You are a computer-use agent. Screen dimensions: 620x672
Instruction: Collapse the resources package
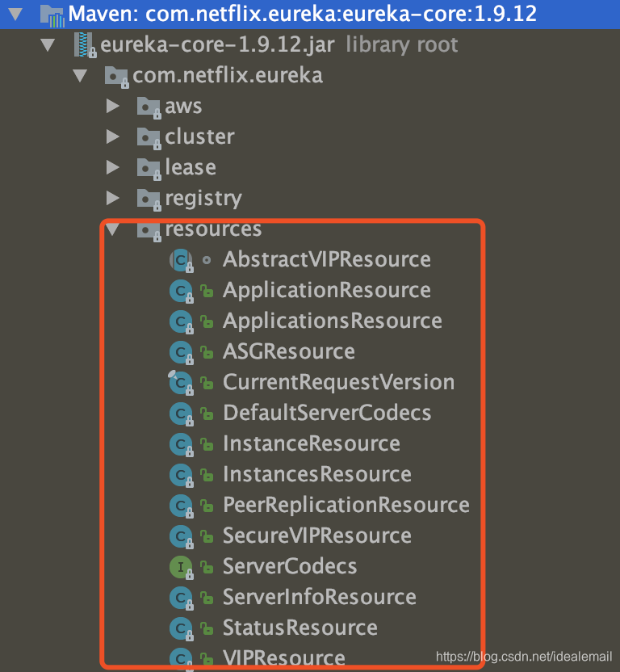(x=113, y=229)
